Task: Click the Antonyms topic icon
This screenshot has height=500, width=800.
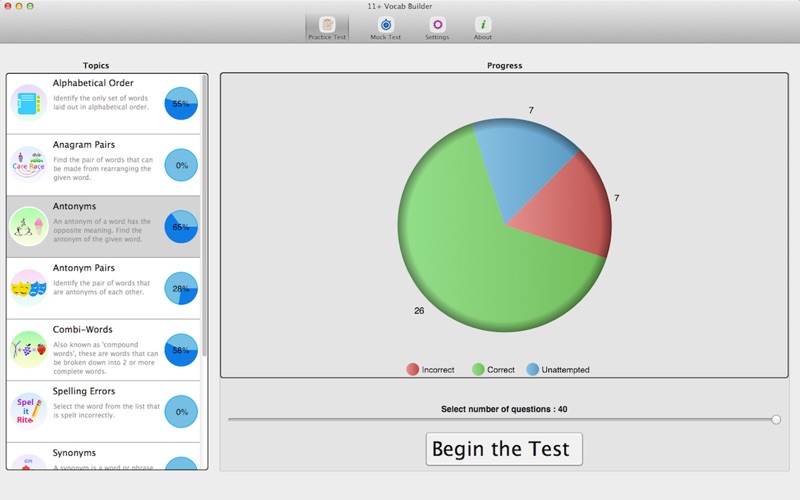Action: click(29, 227)
